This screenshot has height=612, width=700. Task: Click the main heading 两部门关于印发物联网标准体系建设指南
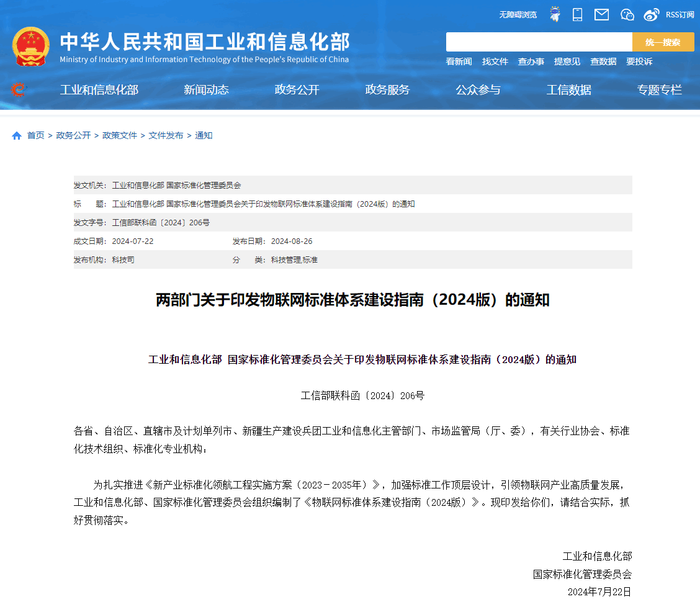pos(352,300)
